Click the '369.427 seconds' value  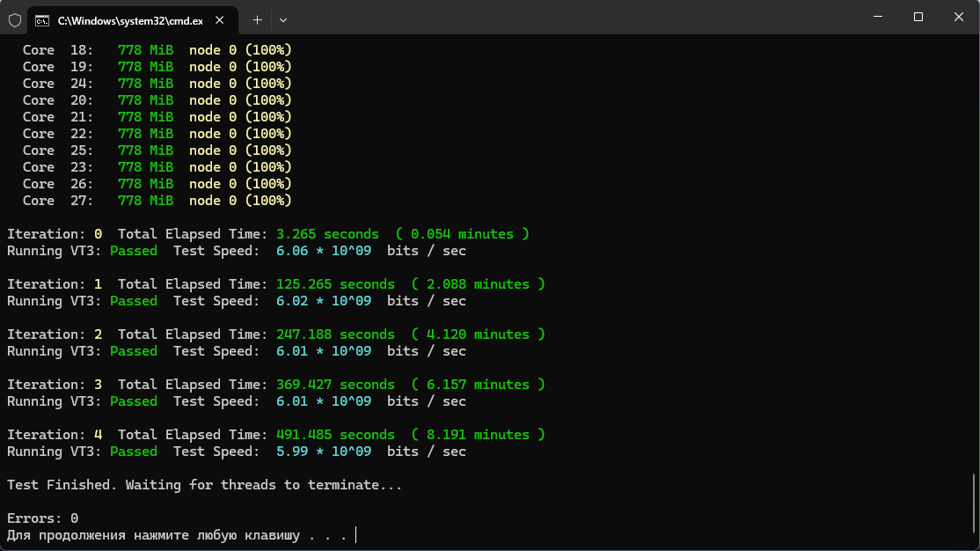click(x=336, y=385)
